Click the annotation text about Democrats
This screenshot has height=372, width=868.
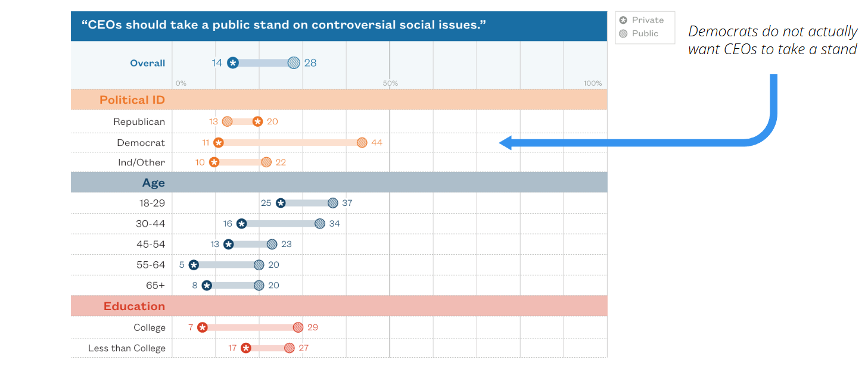pyautogui.click(x=772, y=40)
